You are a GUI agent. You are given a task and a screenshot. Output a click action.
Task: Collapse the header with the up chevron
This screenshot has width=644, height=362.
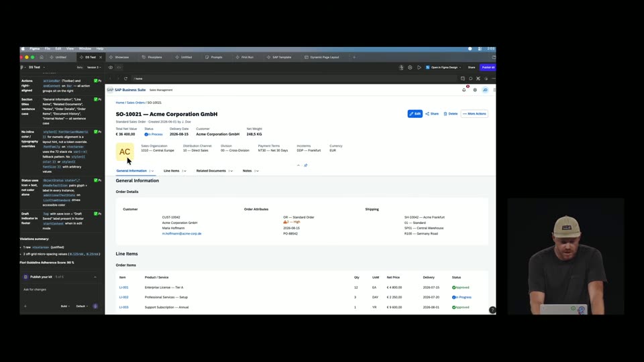tap(298, 165)
